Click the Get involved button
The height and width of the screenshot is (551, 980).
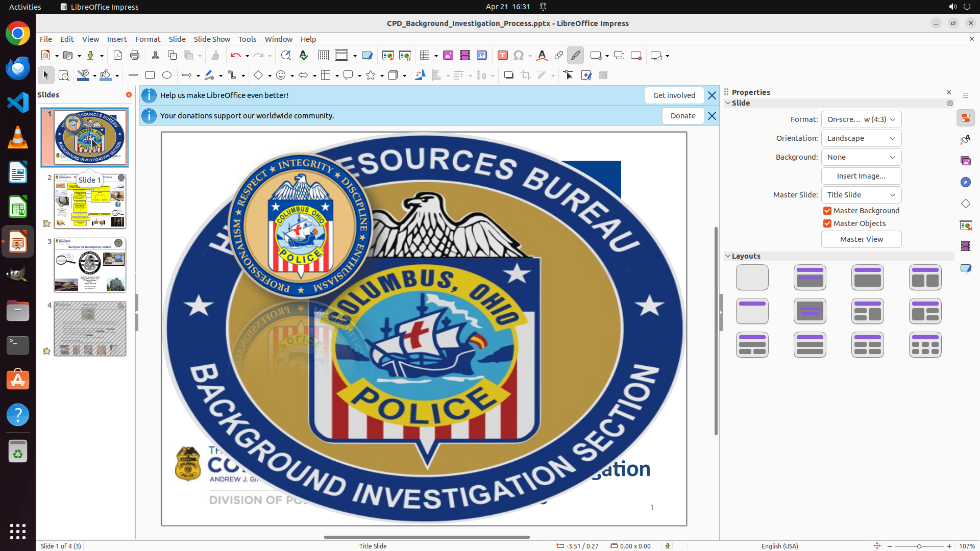pos(674,95)
